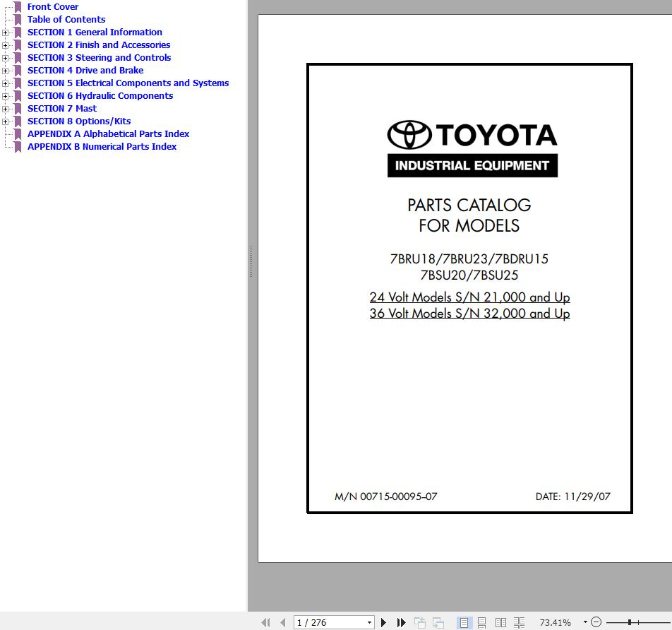Click bookmark icon beside SECTION 3
This screenshot has width=672, height=630.
tap(18, 58)
